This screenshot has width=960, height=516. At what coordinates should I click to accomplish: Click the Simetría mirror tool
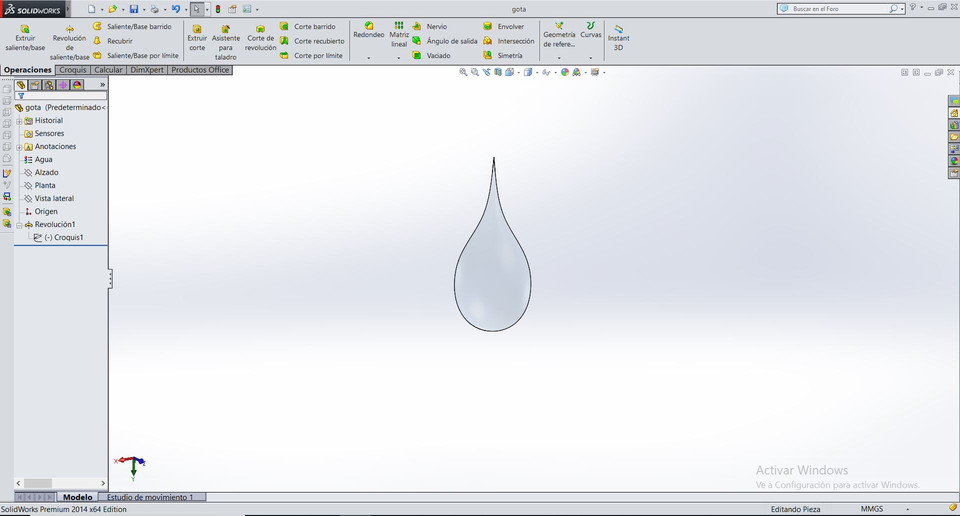pos(503,55)
